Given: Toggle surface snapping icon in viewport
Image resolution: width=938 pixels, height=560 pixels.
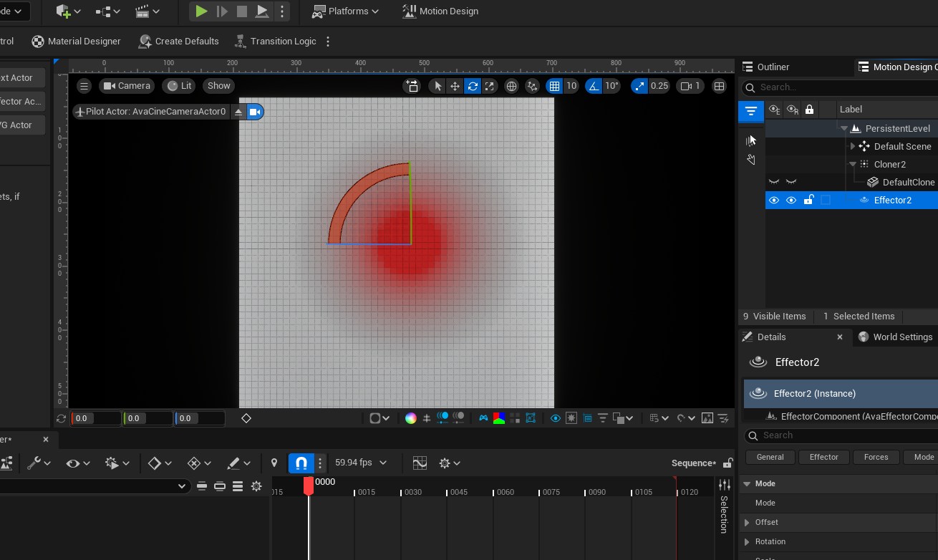Looking at the screenshot, I should 532,86.
